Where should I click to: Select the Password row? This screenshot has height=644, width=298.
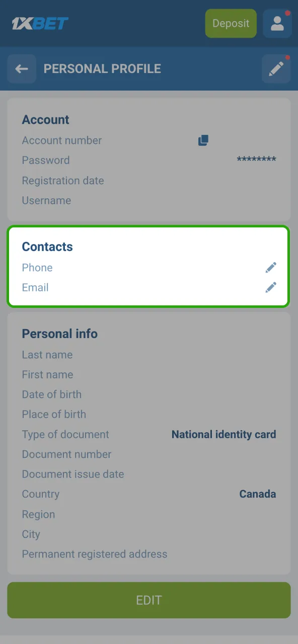click(x=46, y=160)
